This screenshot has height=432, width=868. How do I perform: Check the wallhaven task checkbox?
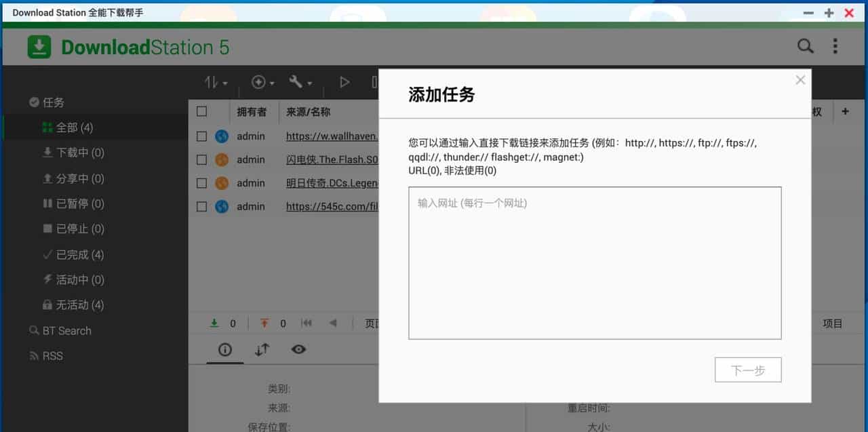tap(201, 136)
